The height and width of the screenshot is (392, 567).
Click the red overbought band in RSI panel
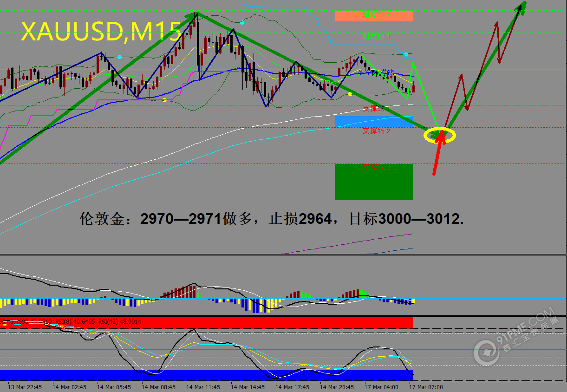[207, 323]
